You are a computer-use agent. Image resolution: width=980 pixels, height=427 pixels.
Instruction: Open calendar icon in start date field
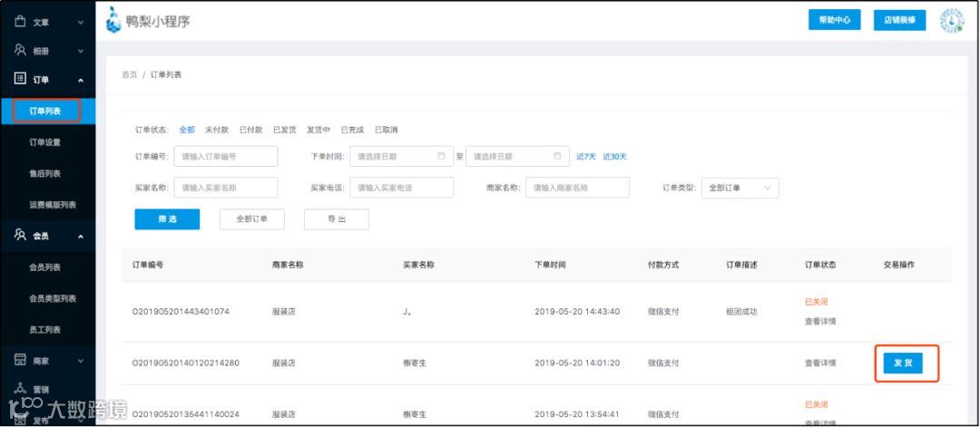click(441, 156)
